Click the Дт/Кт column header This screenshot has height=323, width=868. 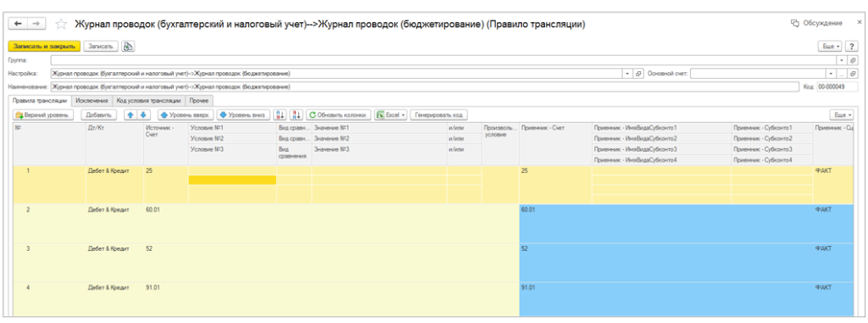click(x=114, y=143)
